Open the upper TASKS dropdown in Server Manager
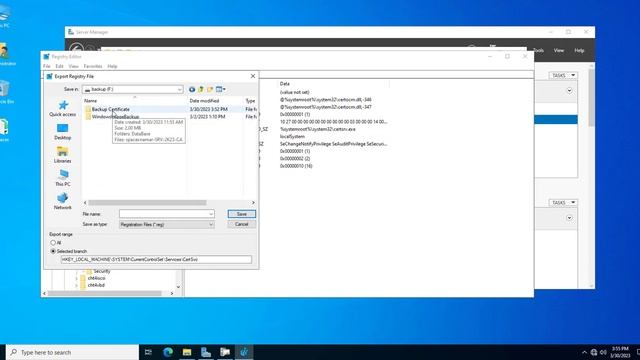The width and height of the screenshot is (640, 360). pyautogui.click(x=563, y=76)
